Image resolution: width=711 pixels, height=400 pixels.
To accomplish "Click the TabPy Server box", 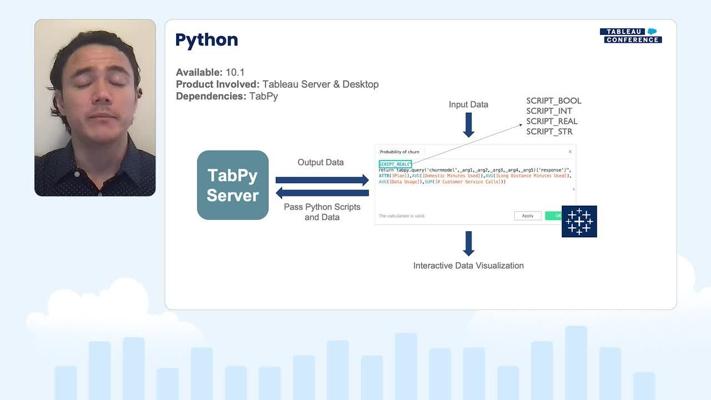I will click(232, 185).
